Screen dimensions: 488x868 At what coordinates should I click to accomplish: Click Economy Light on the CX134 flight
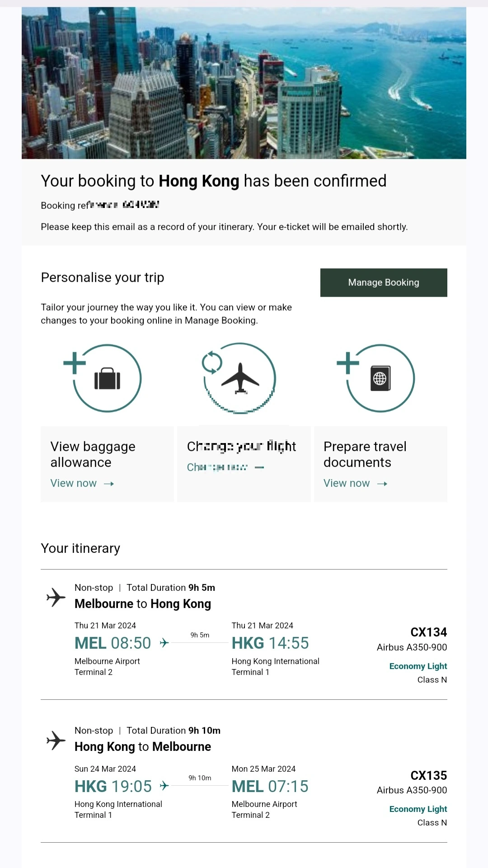(x=418, y=666)
